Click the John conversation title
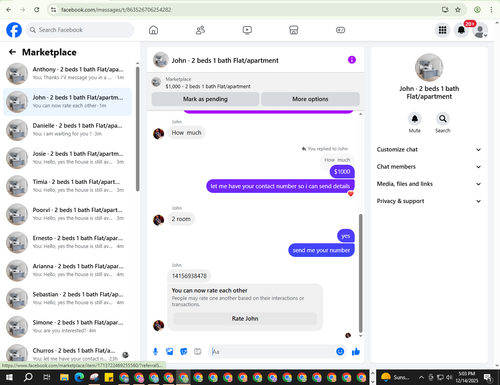The image size is (500, 385). pyautogui.click(x=225, y=61)
